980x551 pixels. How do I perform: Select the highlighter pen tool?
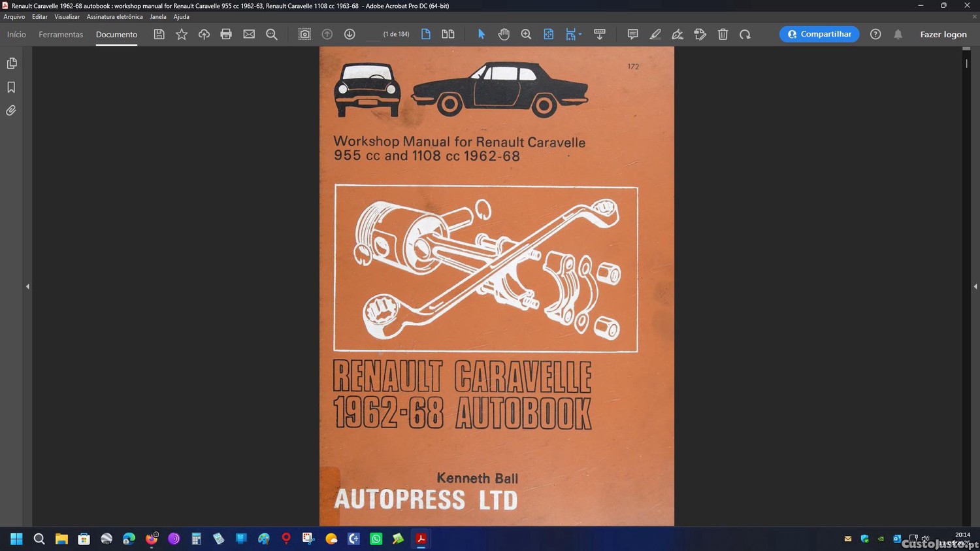(655, 34)
